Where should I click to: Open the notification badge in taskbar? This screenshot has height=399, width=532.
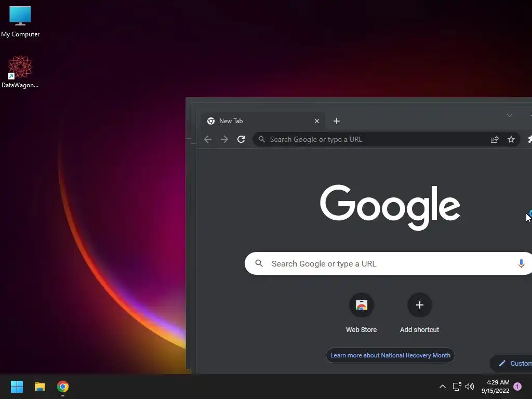click(517, 387)
